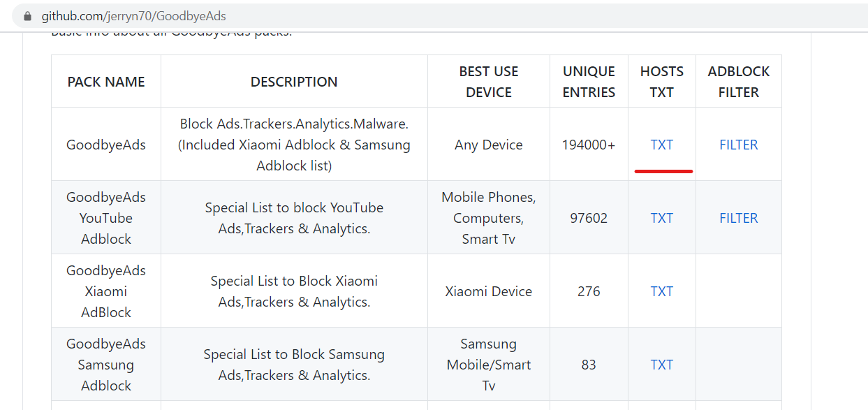Click the 97602 unique entries cell

pyautogui.click(x=589, y=218)
